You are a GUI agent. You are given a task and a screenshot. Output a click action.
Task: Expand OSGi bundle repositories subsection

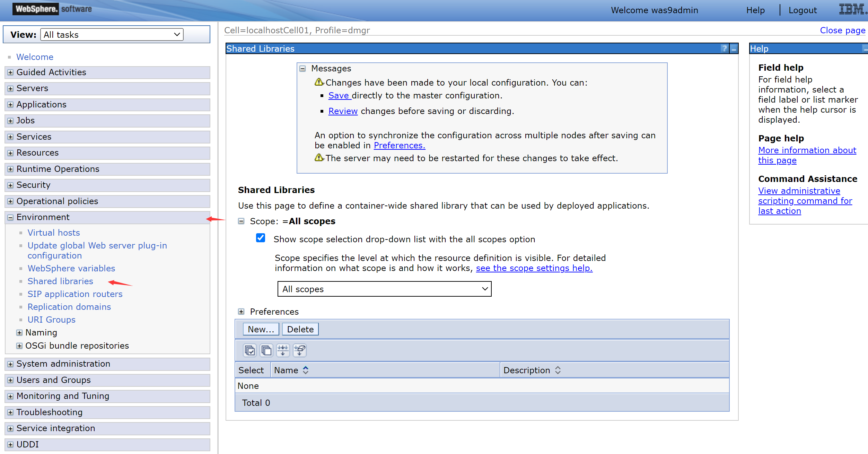point(19,346)
